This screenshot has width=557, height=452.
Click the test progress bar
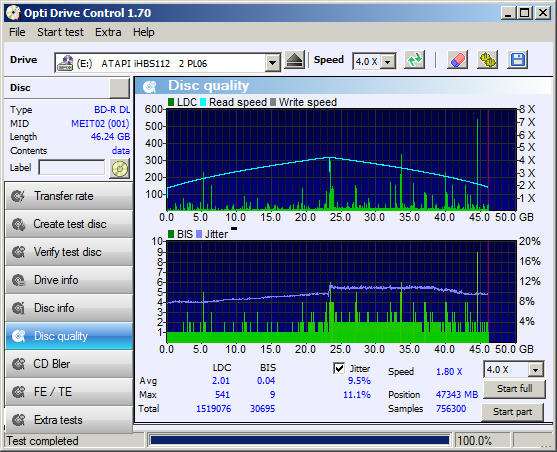(299, 441)
